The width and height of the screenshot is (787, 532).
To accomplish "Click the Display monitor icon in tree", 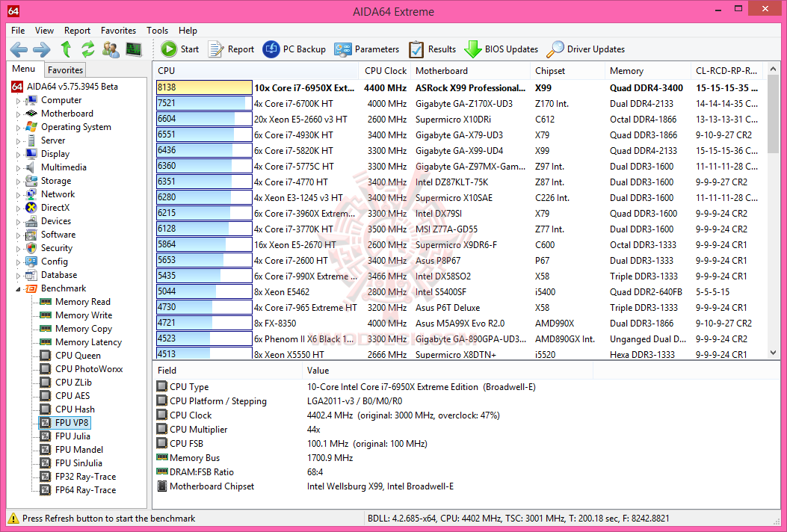I will (x=31, y=154).
